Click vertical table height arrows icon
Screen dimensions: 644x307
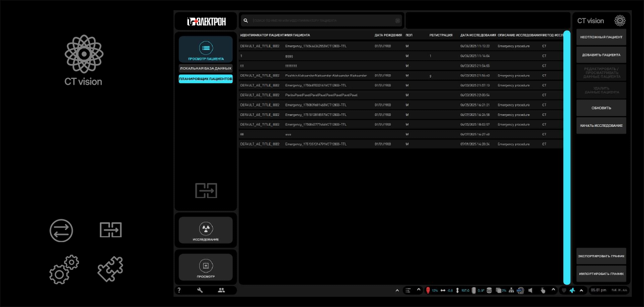coord(457,291)
